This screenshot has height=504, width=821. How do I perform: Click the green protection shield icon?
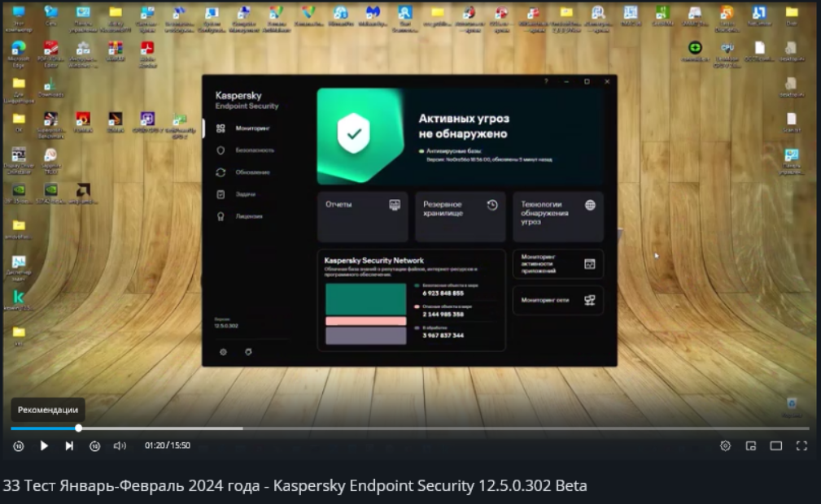(354, 133)
